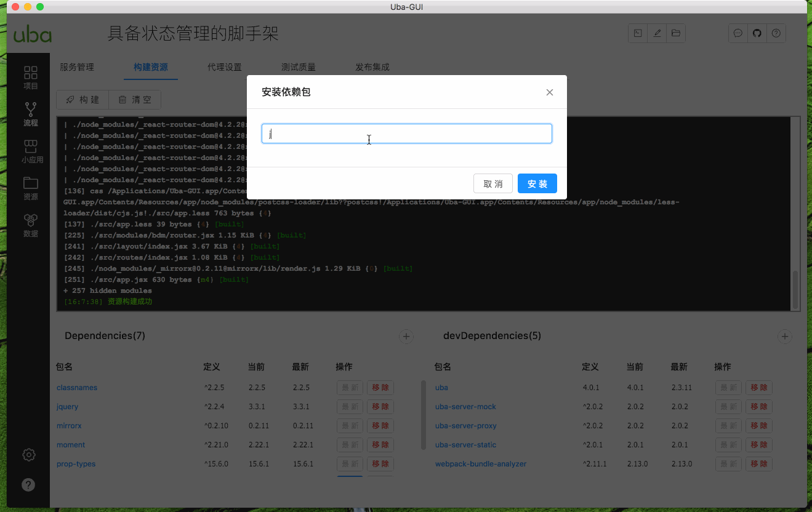This screenshot has width=812, height=512.
Task: Click the Dependencies list scrollbar
Action: (424, 415)
